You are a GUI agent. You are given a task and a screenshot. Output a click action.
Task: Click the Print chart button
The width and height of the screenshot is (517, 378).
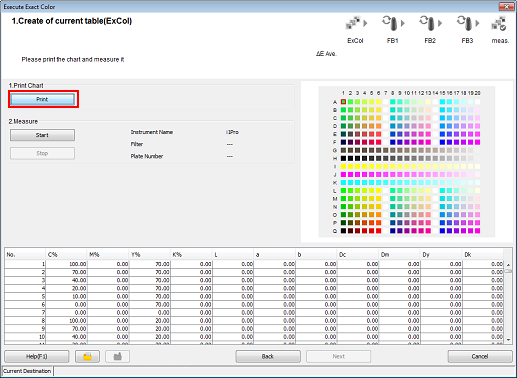tap(42, 99)
